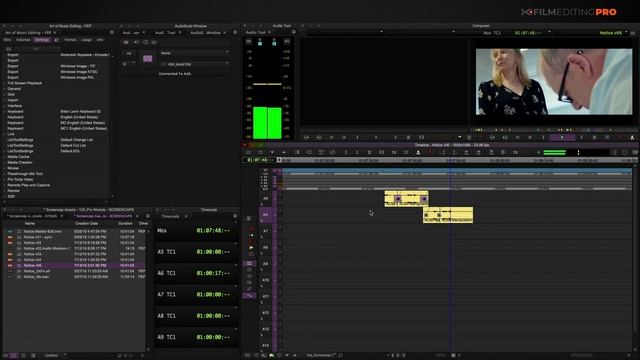Play the source monitor
640x360 pixels.
376,138
